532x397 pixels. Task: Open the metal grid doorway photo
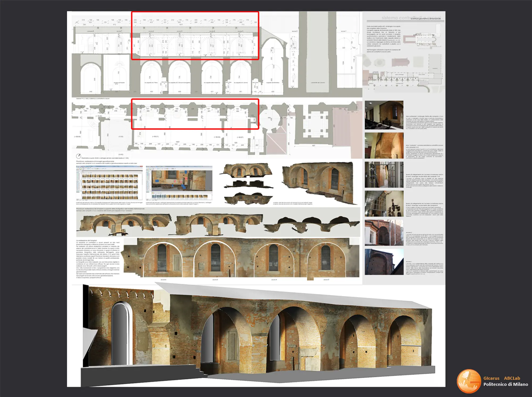pos(384,175)
